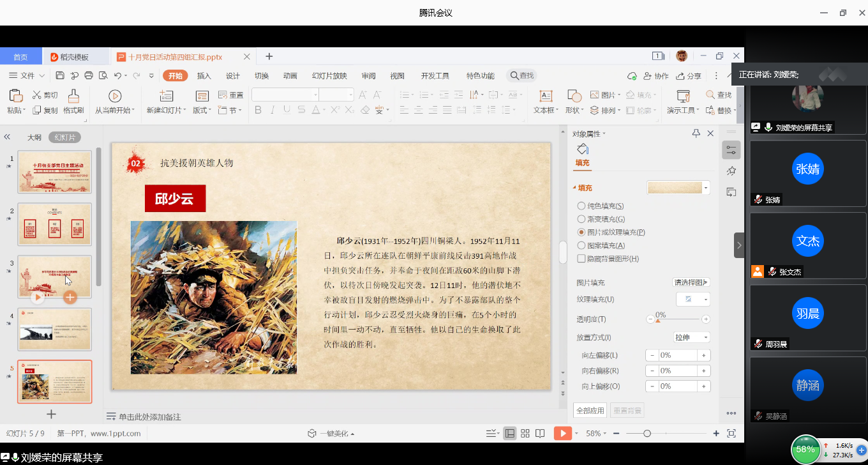Undo the last action
The height and width of the screenshot is (465, 868).
[118, 76]
